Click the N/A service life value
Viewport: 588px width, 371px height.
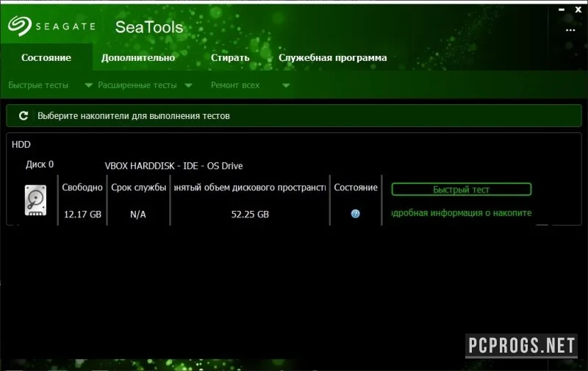tap(138, 215)
